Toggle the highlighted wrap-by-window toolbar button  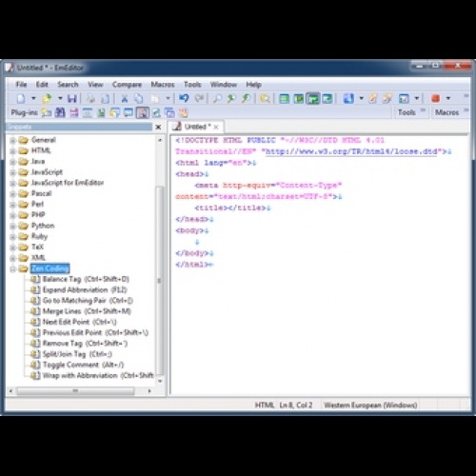click(312, 99)
